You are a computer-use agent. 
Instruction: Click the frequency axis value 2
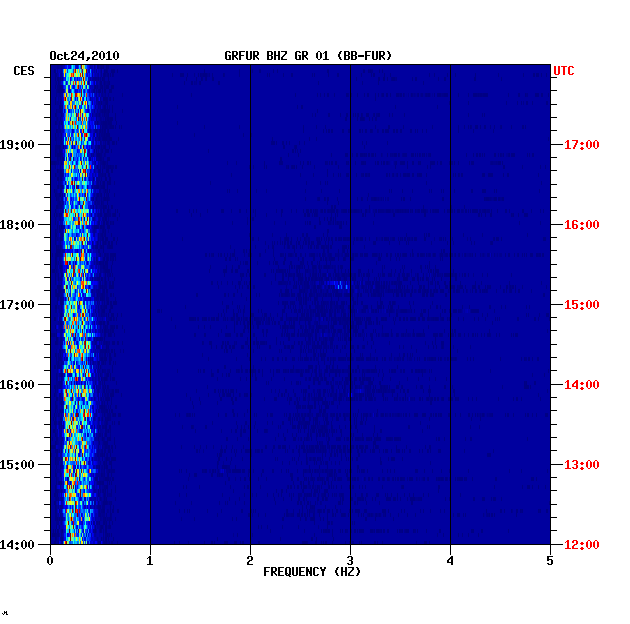click(250, 561)
